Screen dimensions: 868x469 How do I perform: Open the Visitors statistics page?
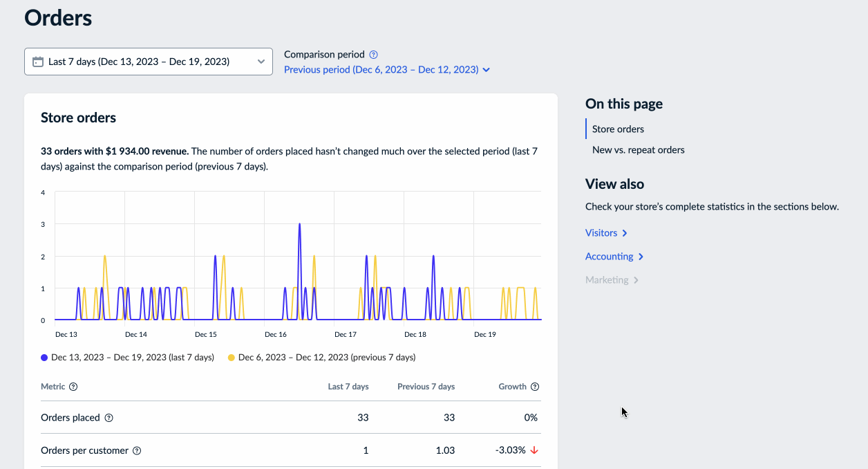coord(600,232)
